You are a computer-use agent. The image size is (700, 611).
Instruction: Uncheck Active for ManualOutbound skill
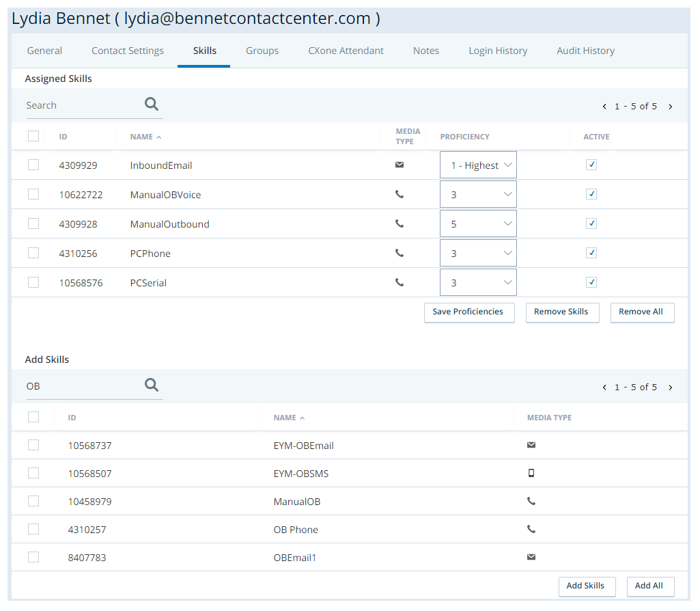click(x=591, y=223)
